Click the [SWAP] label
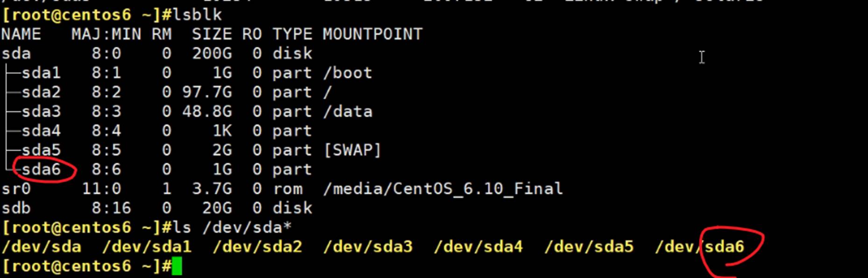 pyautogui.click(x=353, y=150)
